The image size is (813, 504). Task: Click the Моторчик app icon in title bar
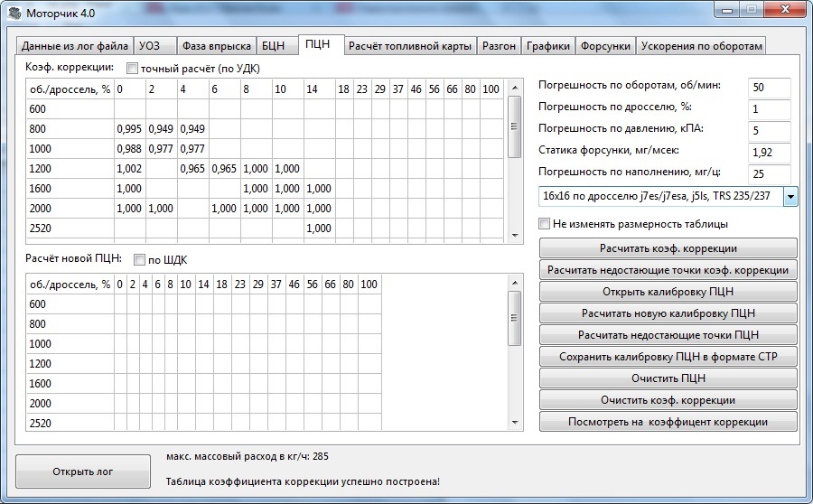(x=14, y=13)
